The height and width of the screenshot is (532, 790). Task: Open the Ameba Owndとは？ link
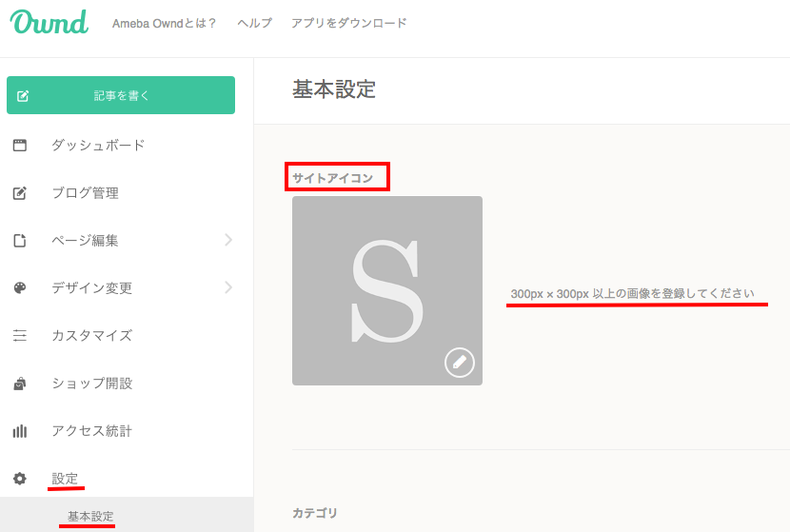tap(164, 23)
